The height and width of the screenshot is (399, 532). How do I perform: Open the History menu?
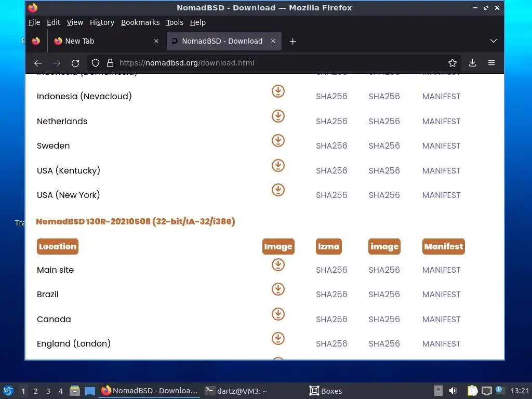[102, 22]
